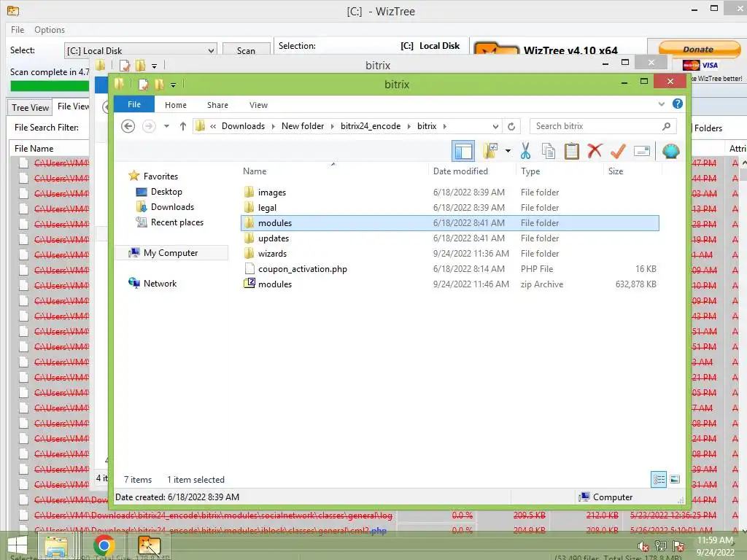Select the modules zip Archive file

449,284
